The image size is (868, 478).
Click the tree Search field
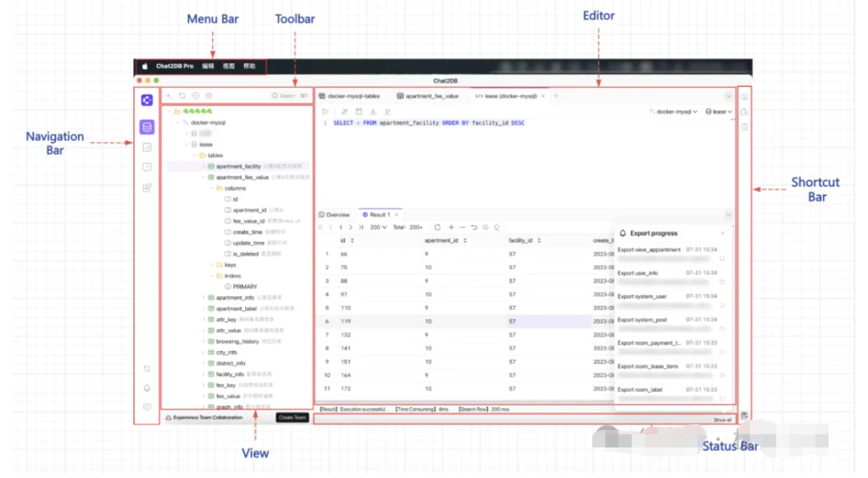point(289,96)
